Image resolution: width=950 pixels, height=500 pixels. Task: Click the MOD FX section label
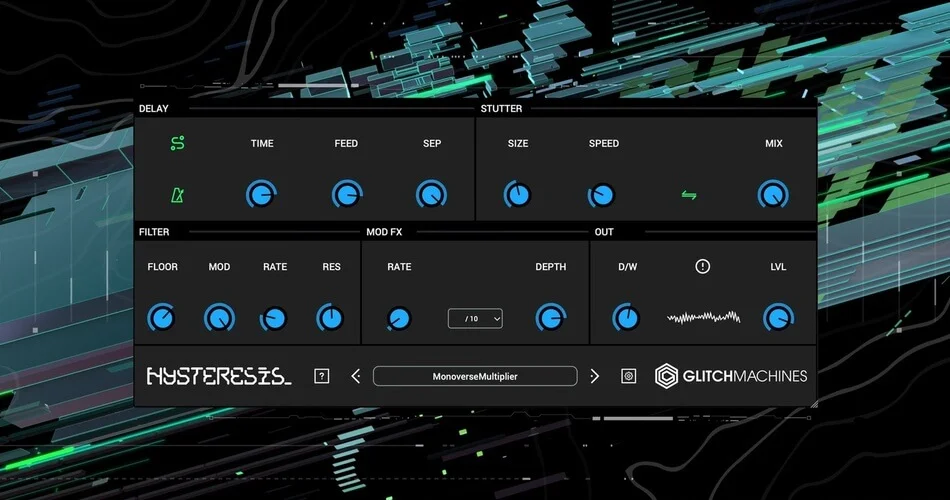pos(384,232)
